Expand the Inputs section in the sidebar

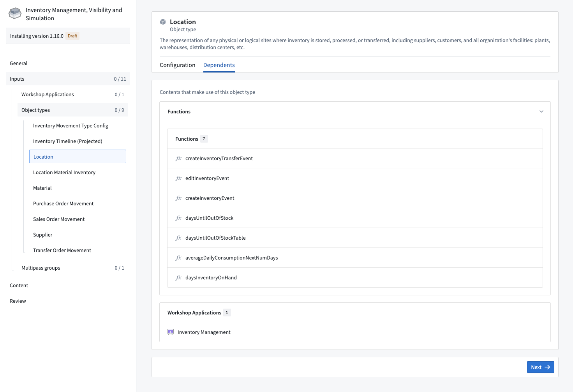[17, 79]
